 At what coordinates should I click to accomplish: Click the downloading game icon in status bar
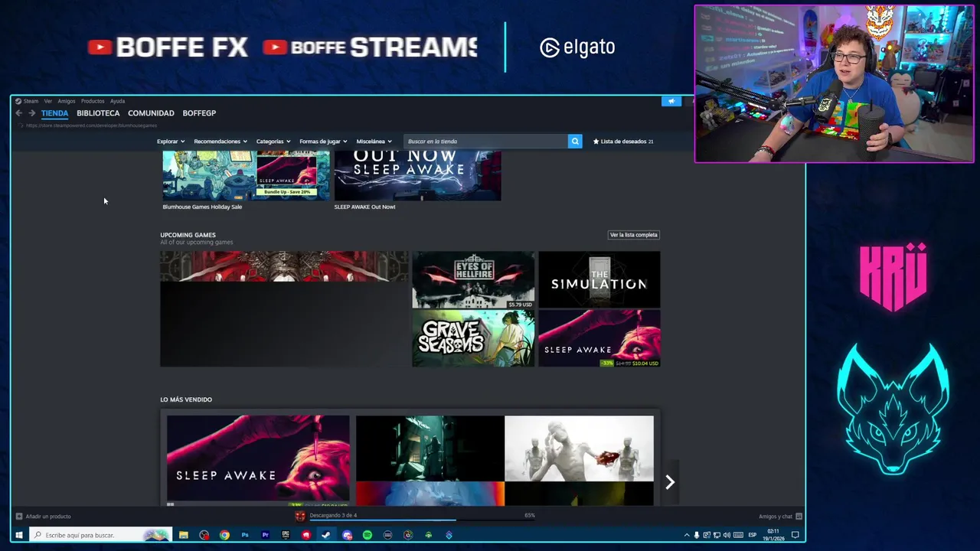click(x=300, y=516)
